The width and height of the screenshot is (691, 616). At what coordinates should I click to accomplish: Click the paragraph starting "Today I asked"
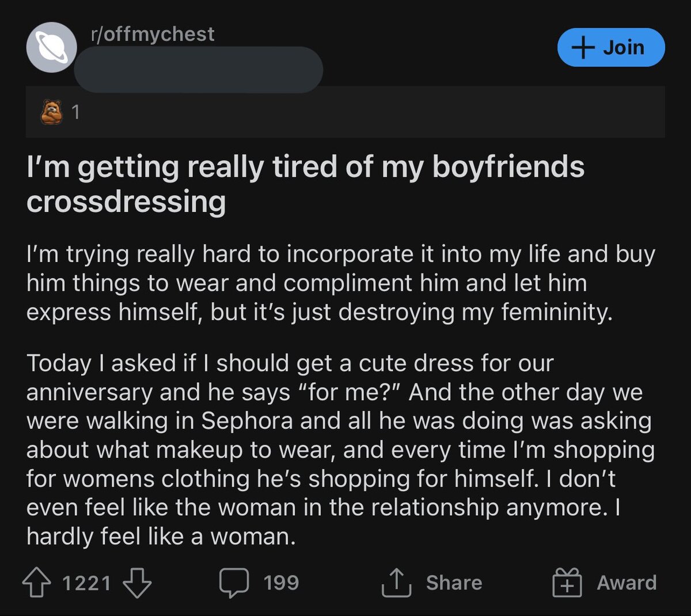[x=340, y=450]
